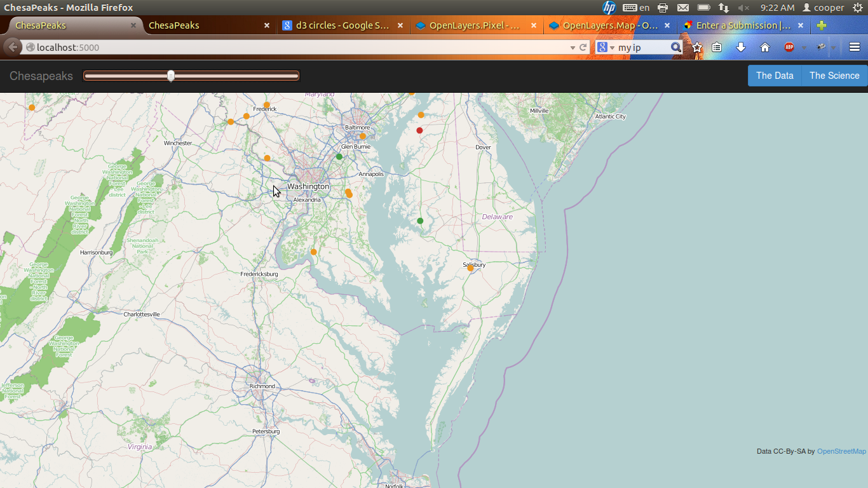This screenshot has height=488, width=868.
Task: Click the Harrisonburg label on the map
Action: (x=96, y=252)
